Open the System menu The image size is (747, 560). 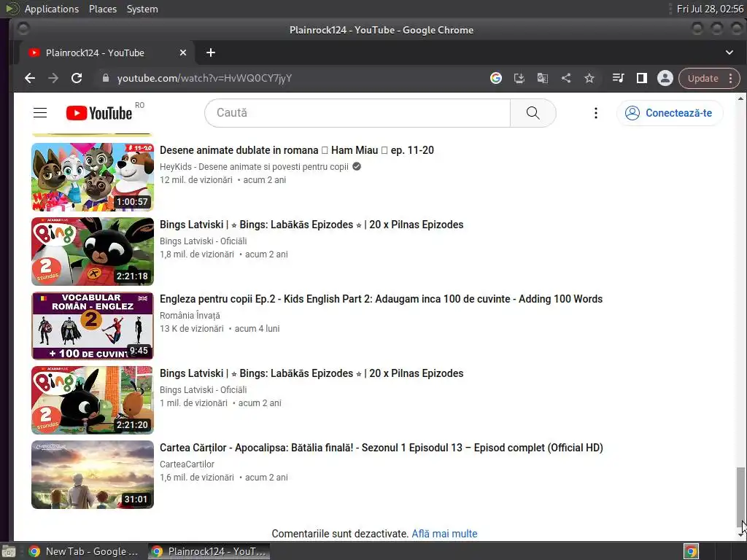(142, 9)
